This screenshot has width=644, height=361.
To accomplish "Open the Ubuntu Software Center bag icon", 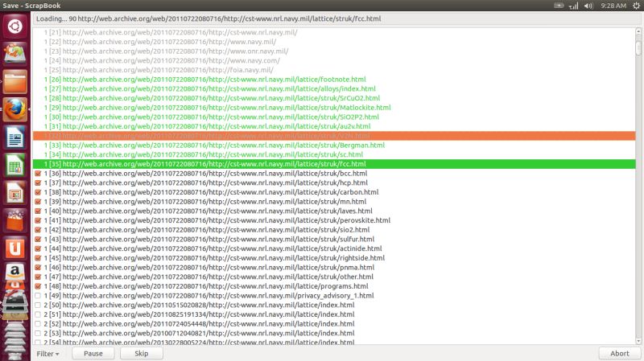I will 14,220.
